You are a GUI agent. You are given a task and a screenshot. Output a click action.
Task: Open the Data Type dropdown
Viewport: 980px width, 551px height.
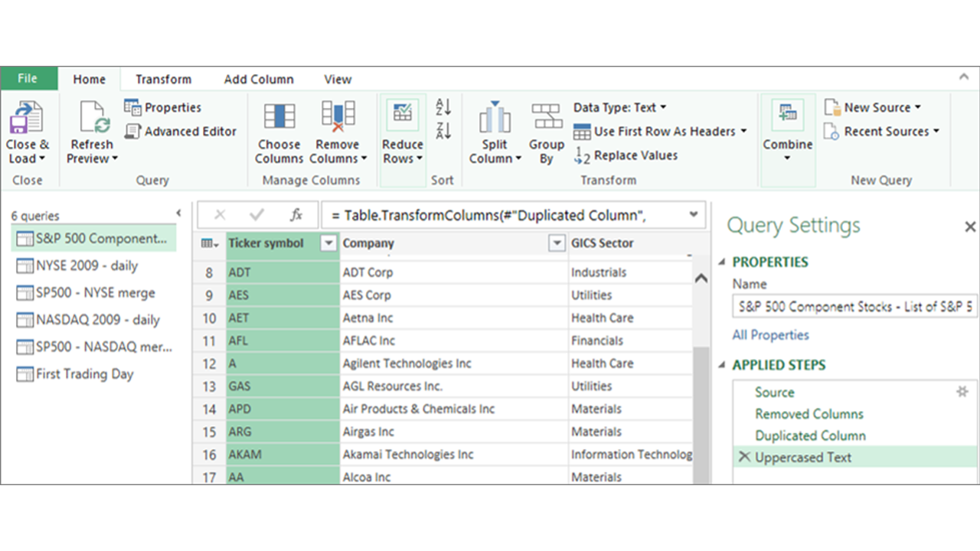[663, 107]
